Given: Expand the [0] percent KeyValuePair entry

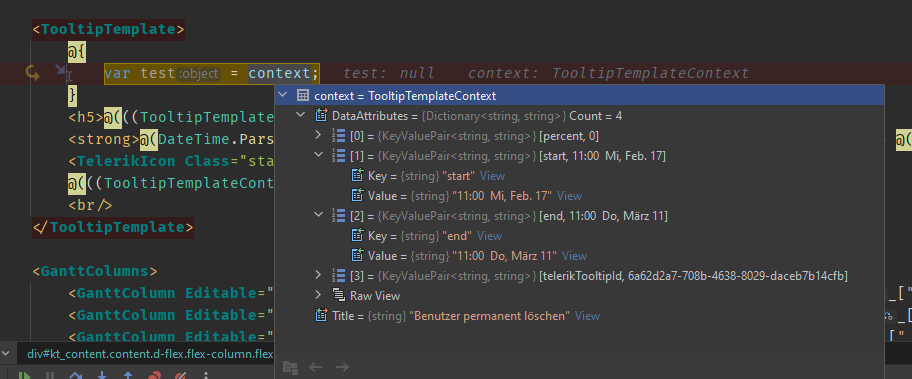Looking at the screenshot, I should point(318,135).
